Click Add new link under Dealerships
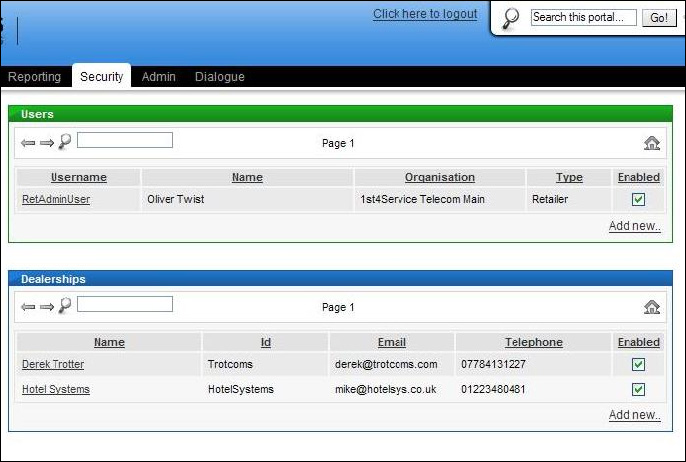 634,415
